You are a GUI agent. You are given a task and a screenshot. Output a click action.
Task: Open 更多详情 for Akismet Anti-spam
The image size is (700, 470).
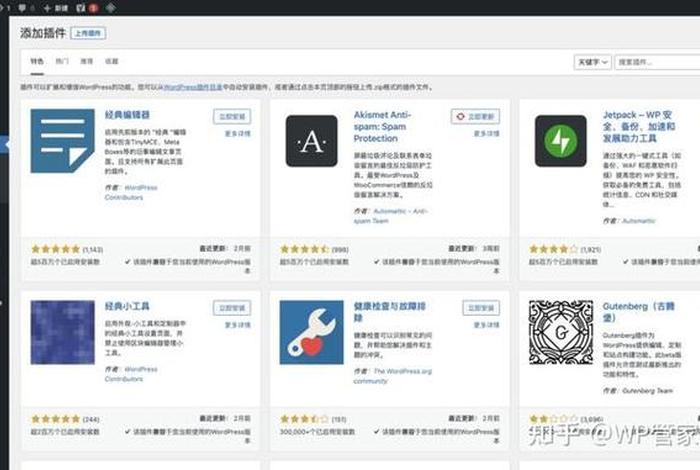(487, 133)
